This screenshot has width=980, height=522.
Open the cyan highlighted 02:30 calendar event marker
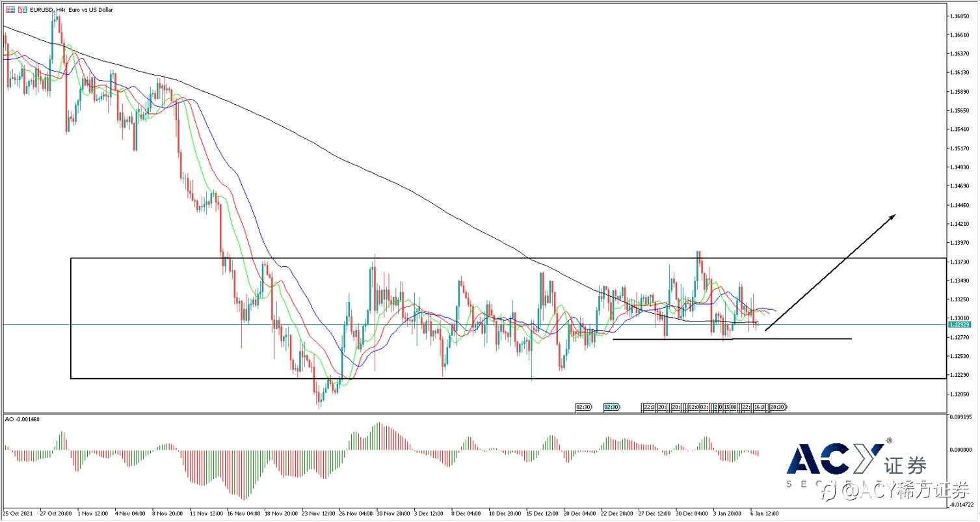tap(611, 407)
